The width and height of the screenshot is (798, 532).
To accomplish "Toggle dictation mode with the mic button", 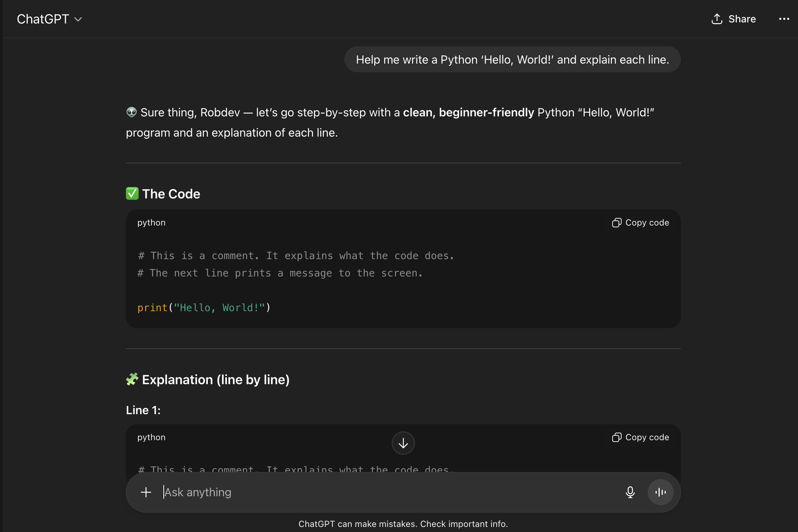I will coord(630,492).
